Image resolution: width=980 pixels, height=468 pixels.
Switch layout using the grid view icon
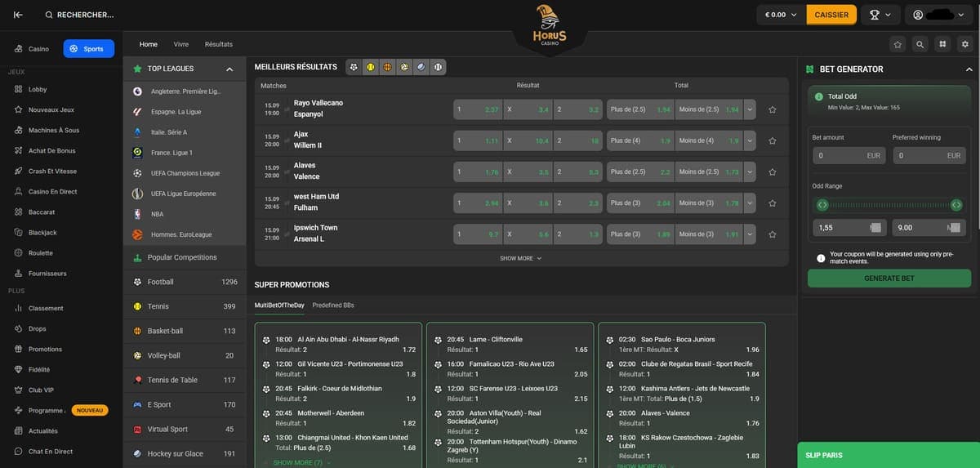[942, 44]
